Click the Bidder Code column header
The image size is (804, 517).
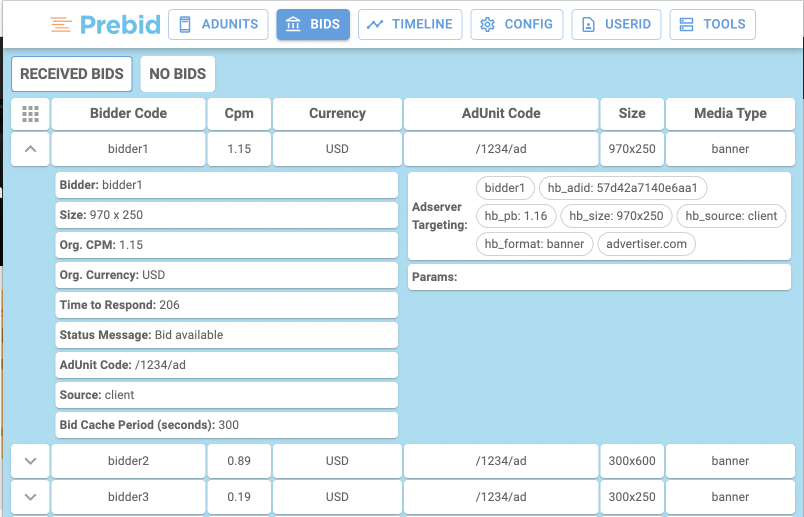tap(128, 114)
